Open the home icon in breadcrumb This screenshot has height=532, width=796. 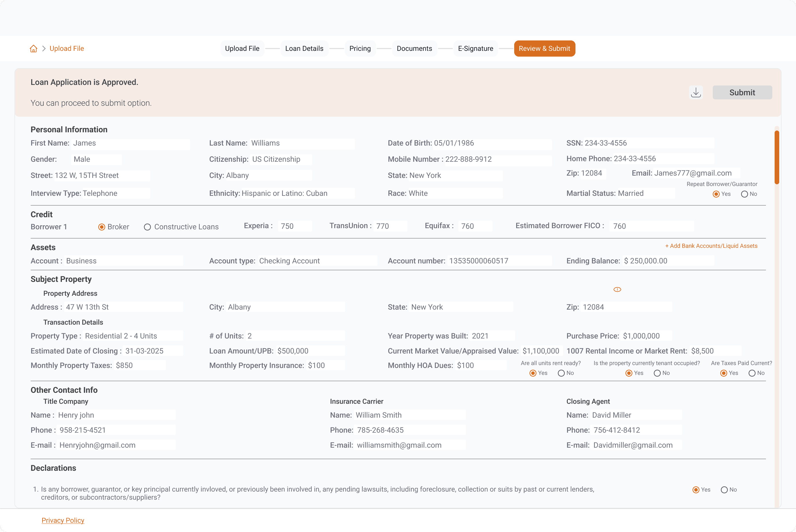[33, 49]
